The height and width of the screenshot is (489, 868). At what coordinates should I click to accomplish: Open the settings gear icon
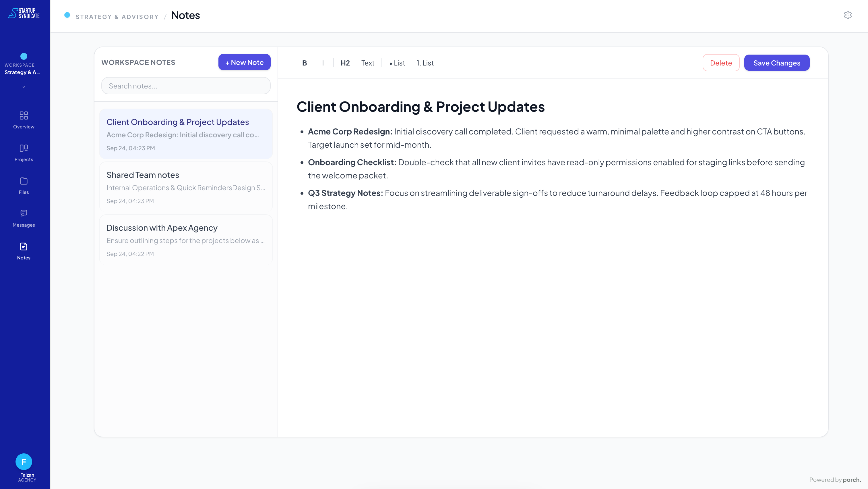coord(848,15)
